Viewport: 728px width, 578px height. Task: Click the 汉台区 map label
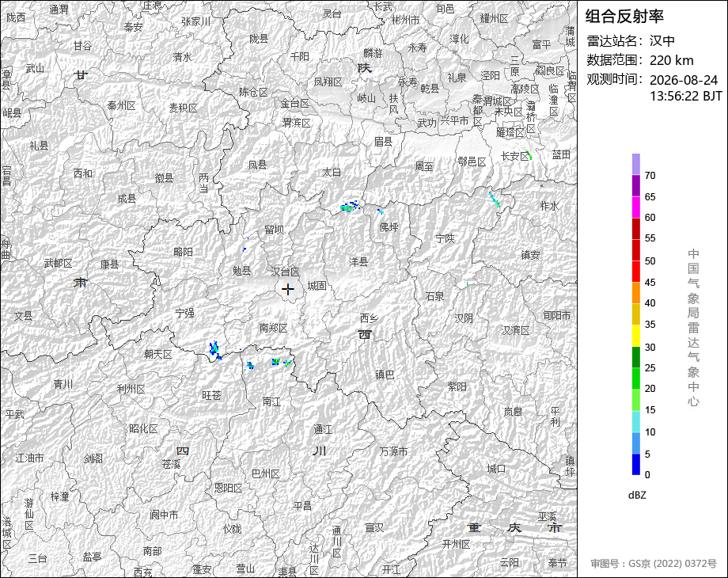tap(285, 272)
